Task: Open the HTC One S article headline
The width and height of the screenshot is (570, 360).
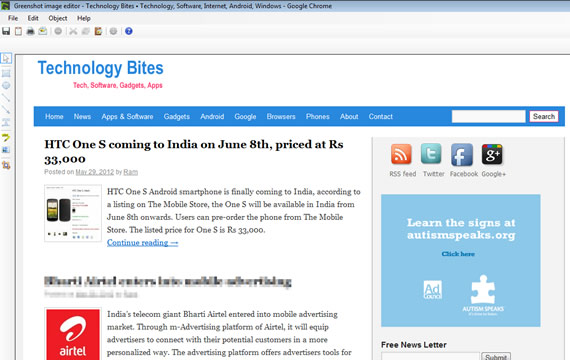Action: click(x=194, y=151)
